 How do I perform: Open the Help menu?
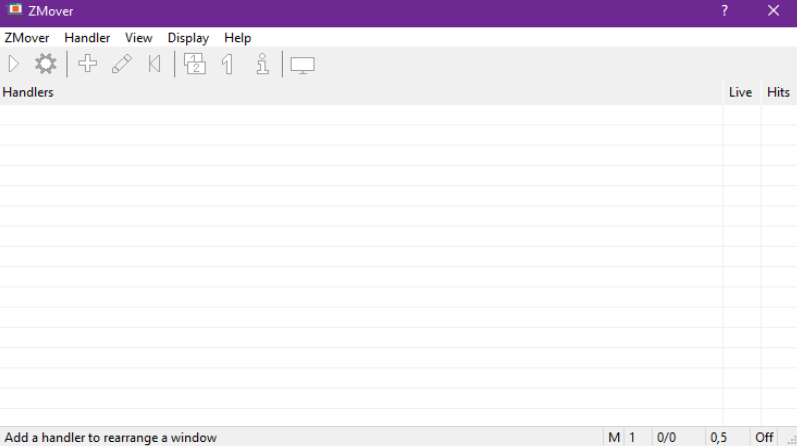click(237, 38)
